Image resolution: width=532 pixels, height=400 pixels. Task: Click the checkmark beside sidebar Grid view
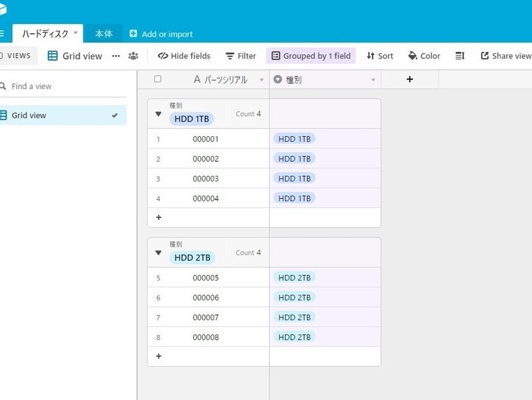click(114, 115)
